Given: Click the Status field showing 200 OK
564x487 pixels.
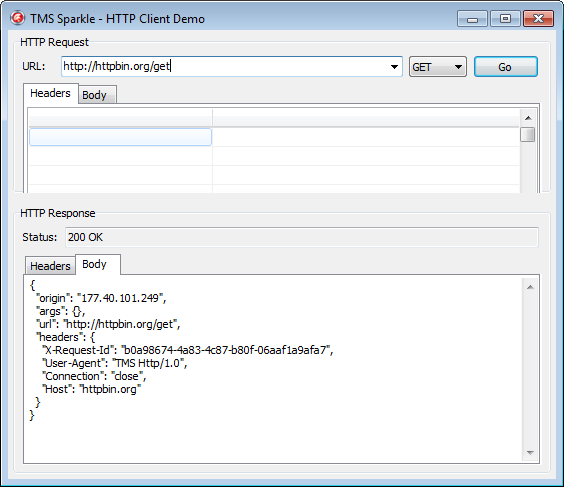Looking at the screenshot, I should point(301,237).
